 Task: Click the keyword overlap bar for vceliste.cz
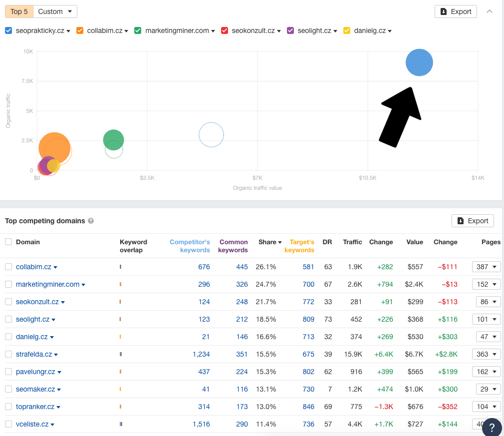tap(121, 424)
